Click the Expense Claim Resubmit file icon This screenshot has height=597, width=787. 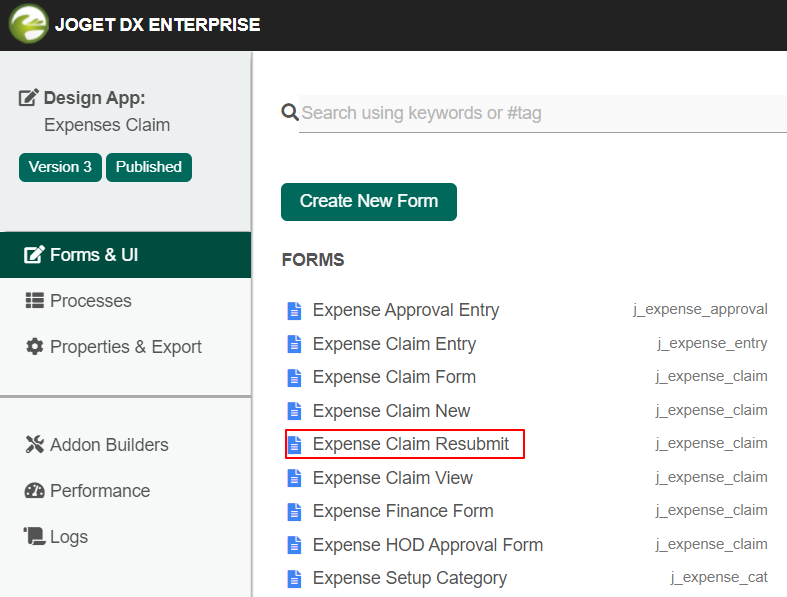click(x=294, y=444)
